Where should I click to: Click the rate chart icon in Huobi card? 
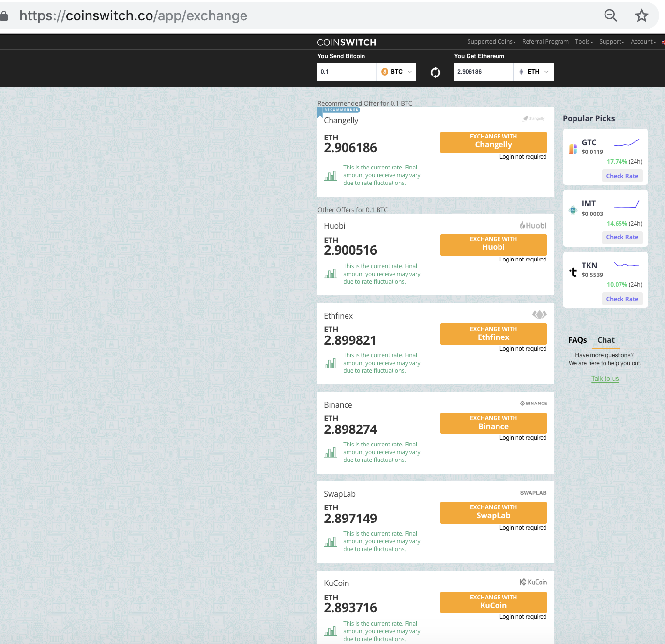click(x=331, y=274)
